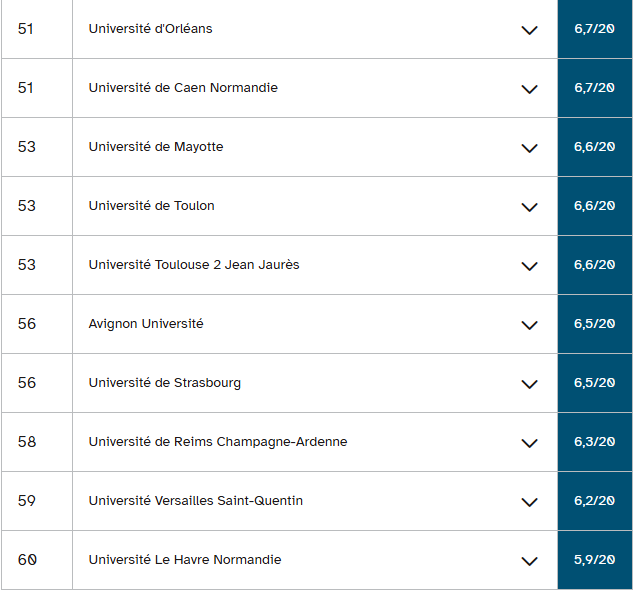This screenshot has height=591, width=634.
Task: Open the Université Le Havre Normandie entry
Action: [x=184, y=560]
